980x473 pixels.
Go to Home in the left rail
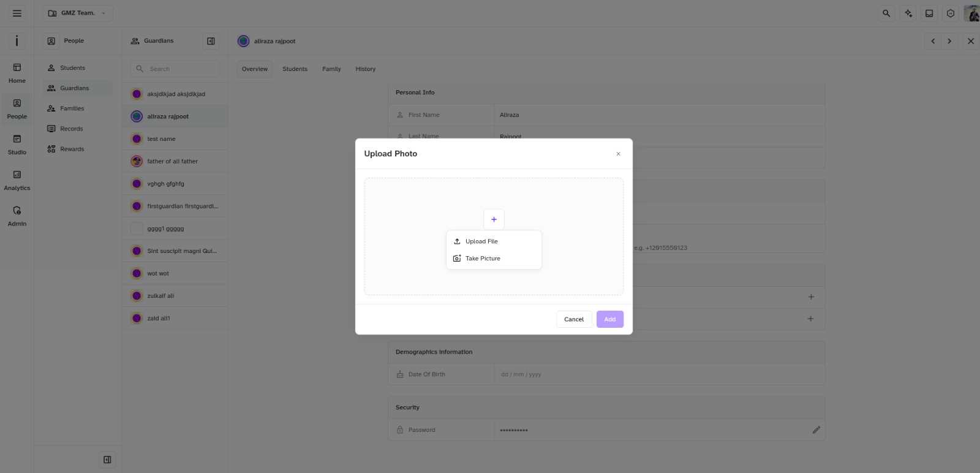pyautogui.click(x=17, y=73)
